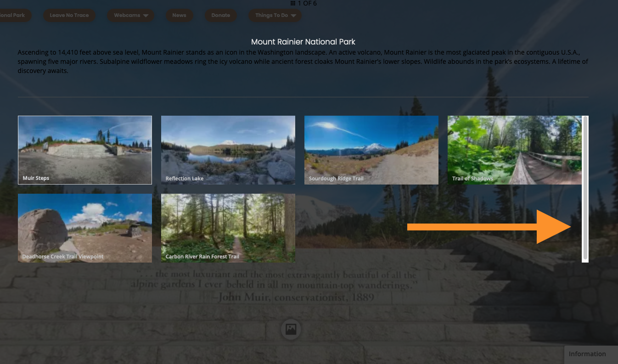Expand the Webcams dropdown menu
Image resolution: width=618 pixels, height=364 pixels.
click(x=131, y=15)
